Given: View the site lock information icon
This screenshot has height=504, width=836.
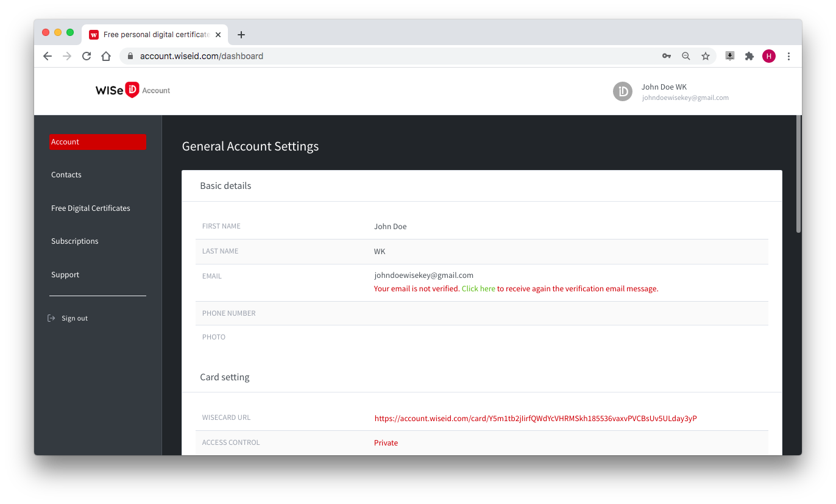Looking at the screenshot, I should click(130, 56).
